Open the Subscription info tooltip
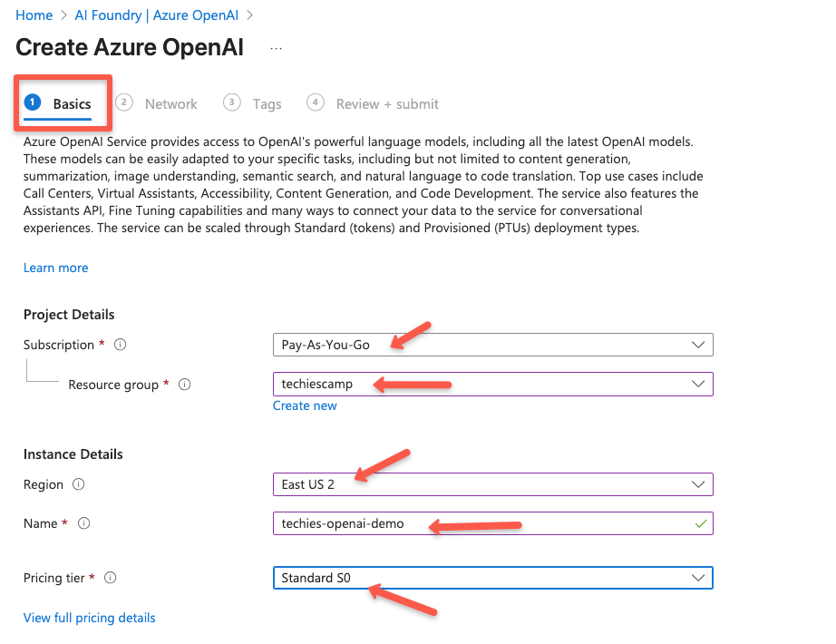Viewport: 836px width, 644px height. (x=119, y=345)
